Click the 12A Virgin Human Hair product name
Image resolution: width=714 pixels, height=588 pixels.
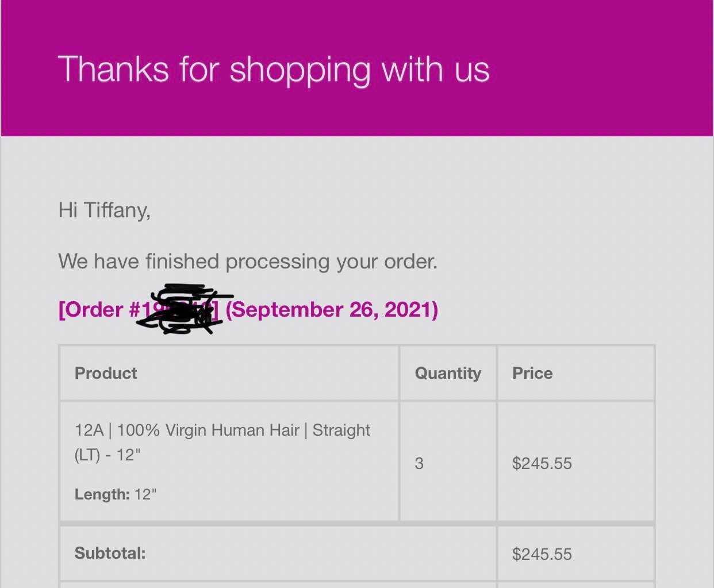(222, 442)
